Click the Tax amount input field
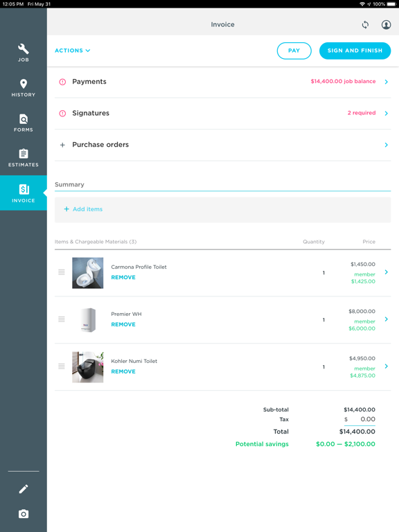This screenshot has width=399, height=532. [x=360, y=419]
